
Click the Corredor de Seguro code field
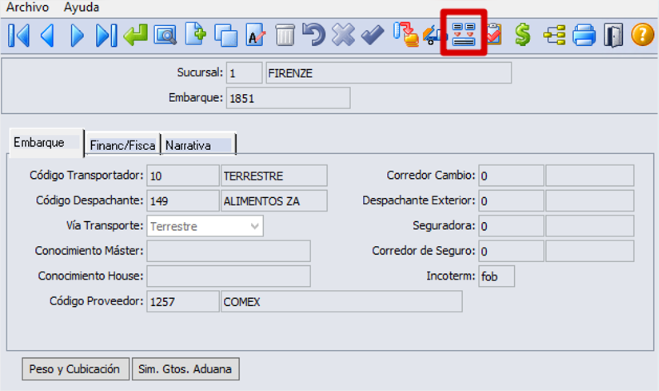tap(511, 251)
